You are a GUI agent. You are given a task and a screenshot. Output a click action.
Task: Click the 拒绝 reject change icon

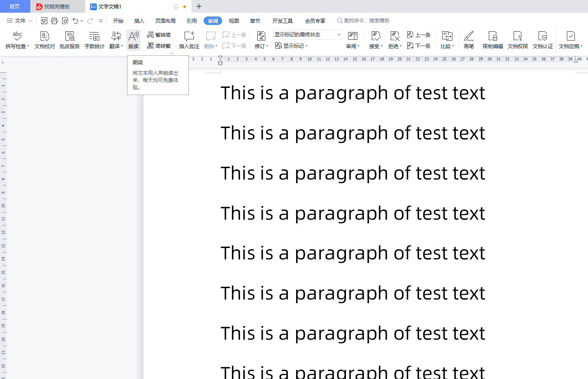point(395,36)
